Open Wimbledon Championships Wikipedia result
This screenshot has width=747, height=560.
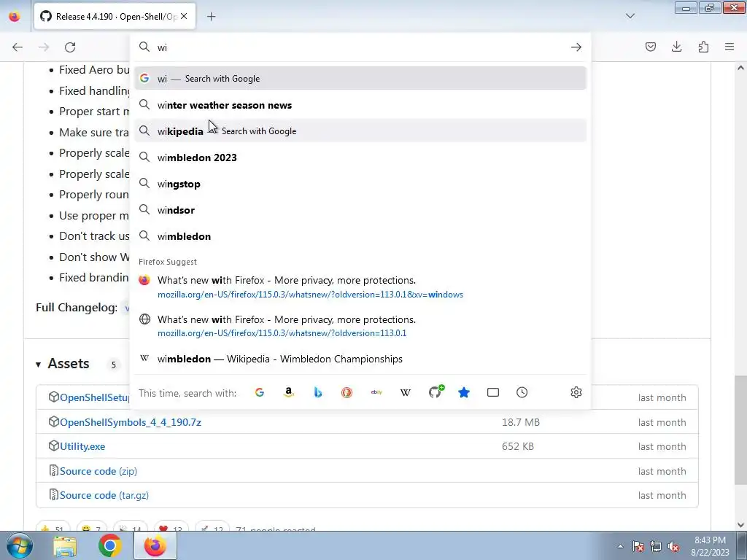(x=360, y=359)
